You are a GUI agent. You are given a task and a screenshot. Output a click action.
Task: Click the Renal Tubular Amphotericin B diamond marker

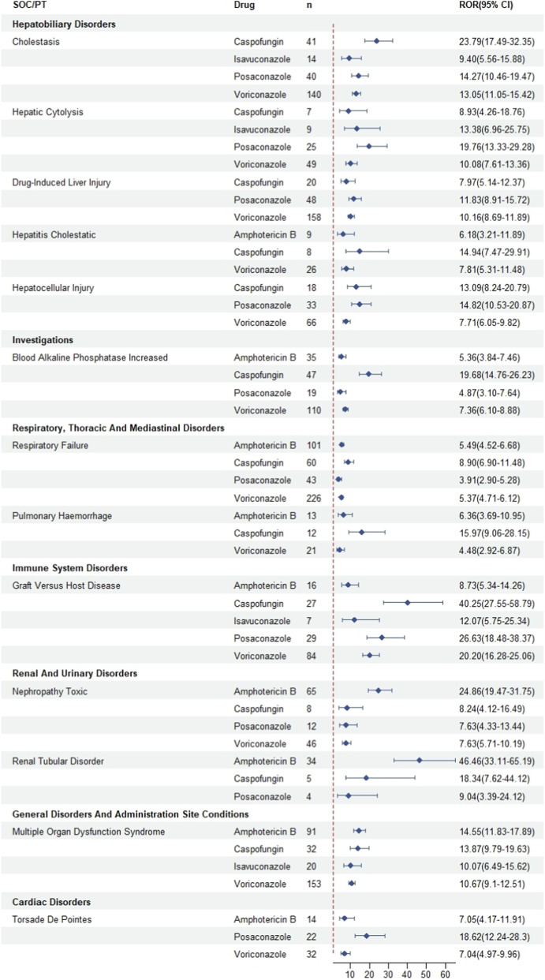pos(420,761)
